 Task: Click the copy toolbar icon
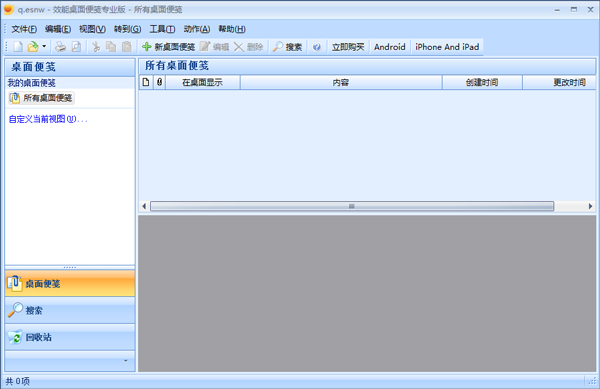111,47
